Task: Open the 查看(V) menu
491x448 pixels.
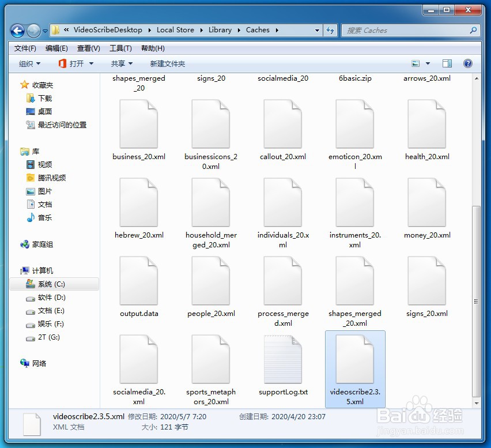Action: click(x=89, y=48)
